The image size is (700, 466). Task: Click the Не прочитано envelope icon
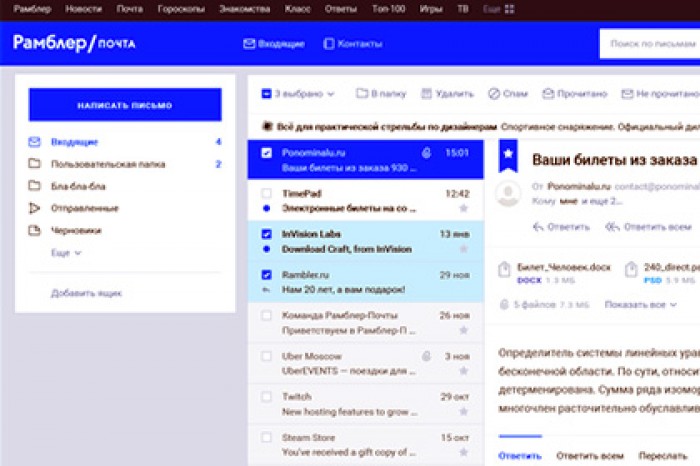click(x=627, y=93)
